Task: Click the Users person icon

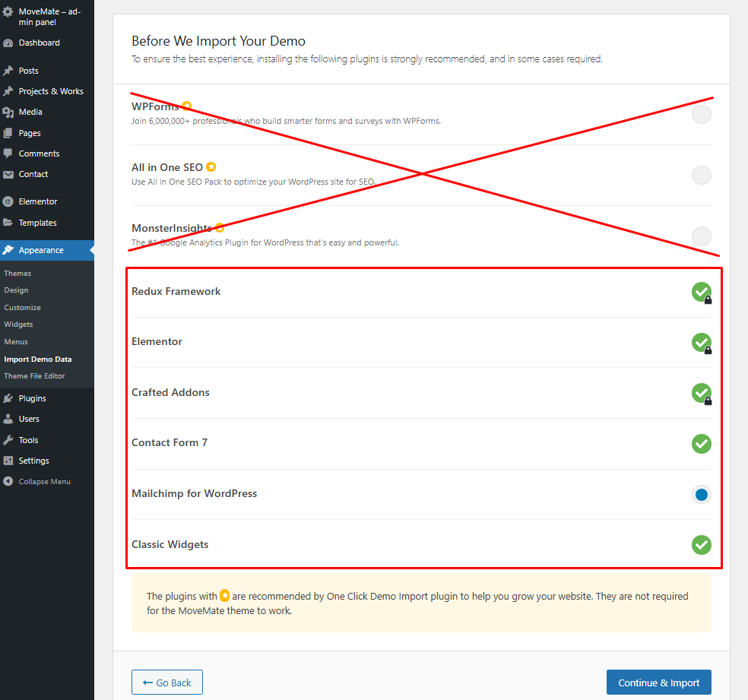Action: point(8,419)
